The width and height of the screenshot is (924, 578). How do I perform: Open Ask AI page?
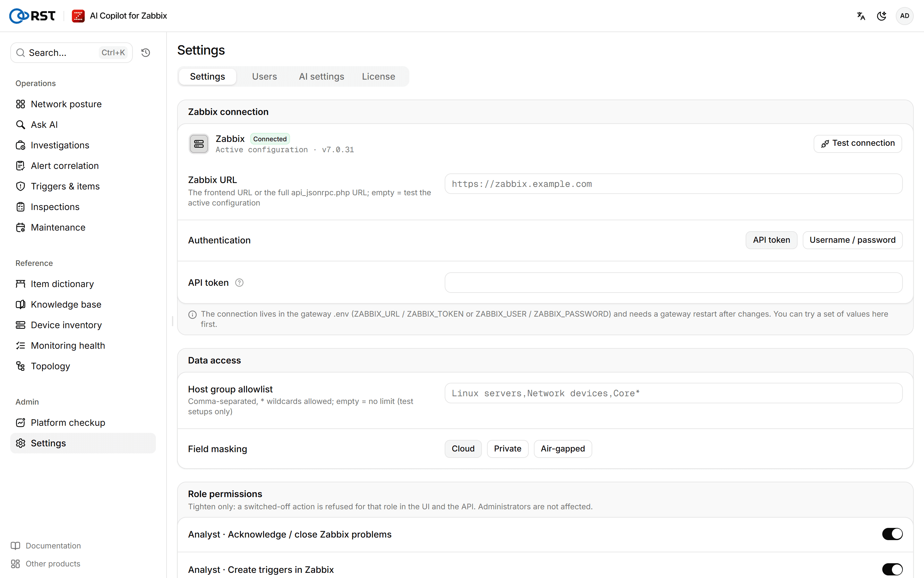coord(83,125)
